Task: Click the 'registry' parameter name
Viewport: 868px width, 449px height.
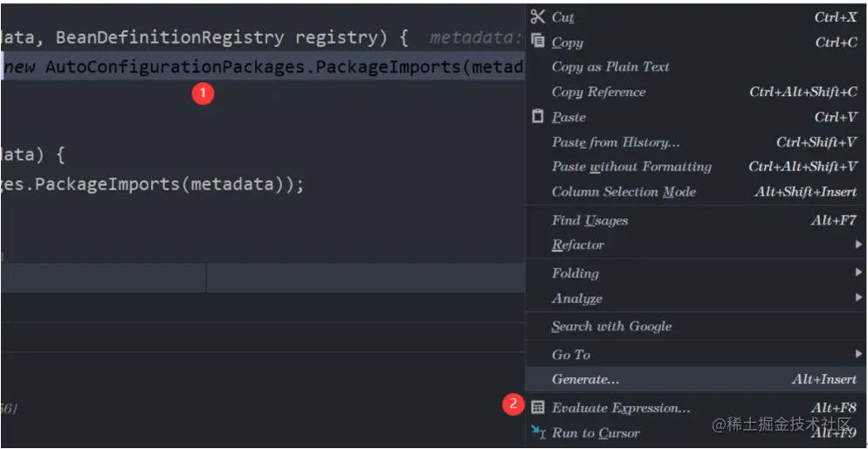Action: 336,38
